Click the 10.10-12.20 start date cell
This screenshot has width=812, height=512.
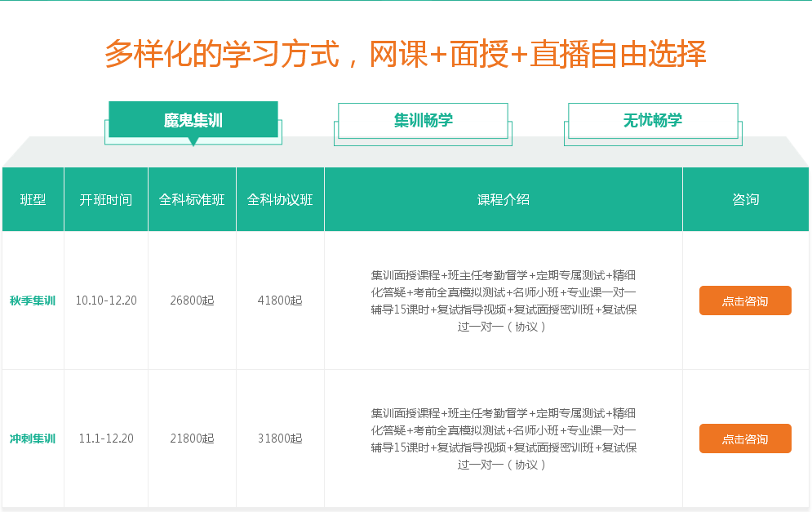(x=106, y=301)
